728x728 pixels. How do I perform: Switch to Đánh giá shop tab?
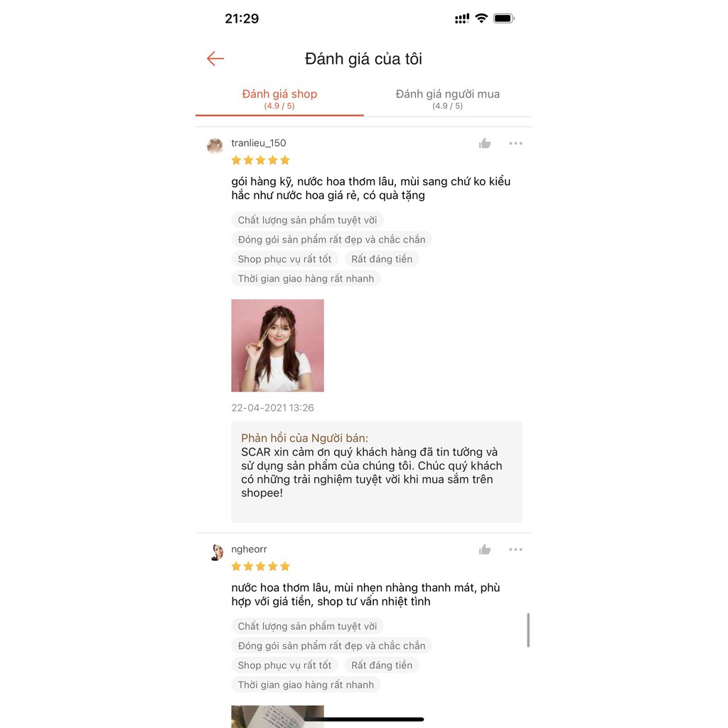coord(279,99)
